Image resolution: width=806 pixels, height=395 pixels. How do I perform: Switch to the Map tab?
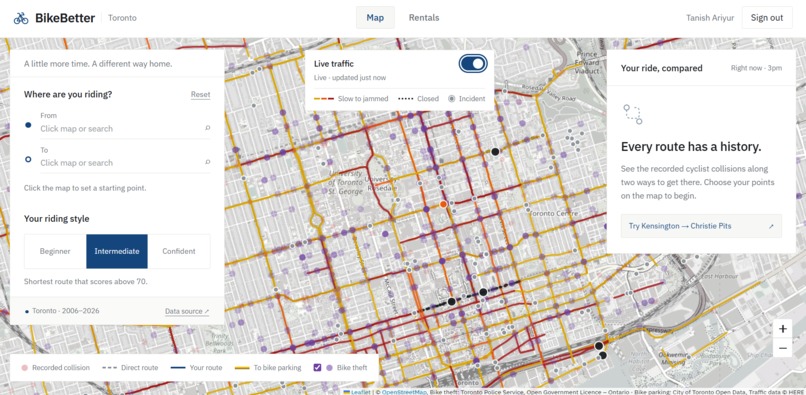point(375,17)
